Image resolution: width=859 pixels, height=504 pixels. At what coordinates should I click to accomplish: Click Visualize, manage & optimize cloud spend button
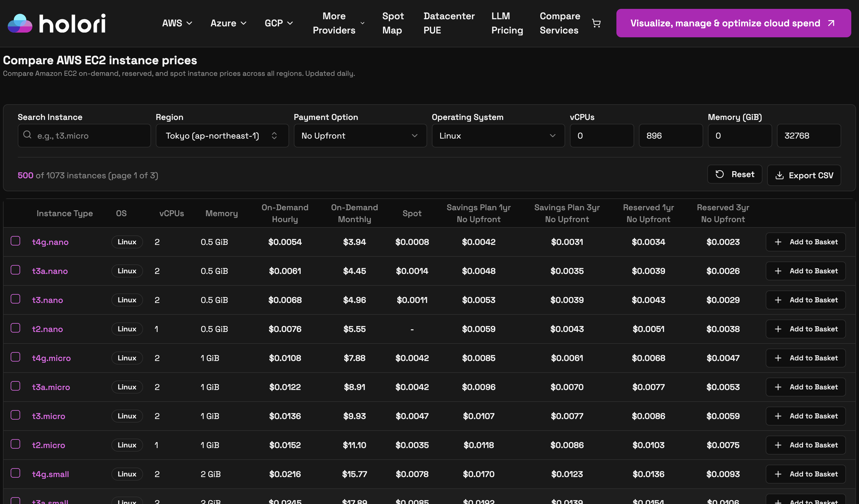[x=733, y=23]
